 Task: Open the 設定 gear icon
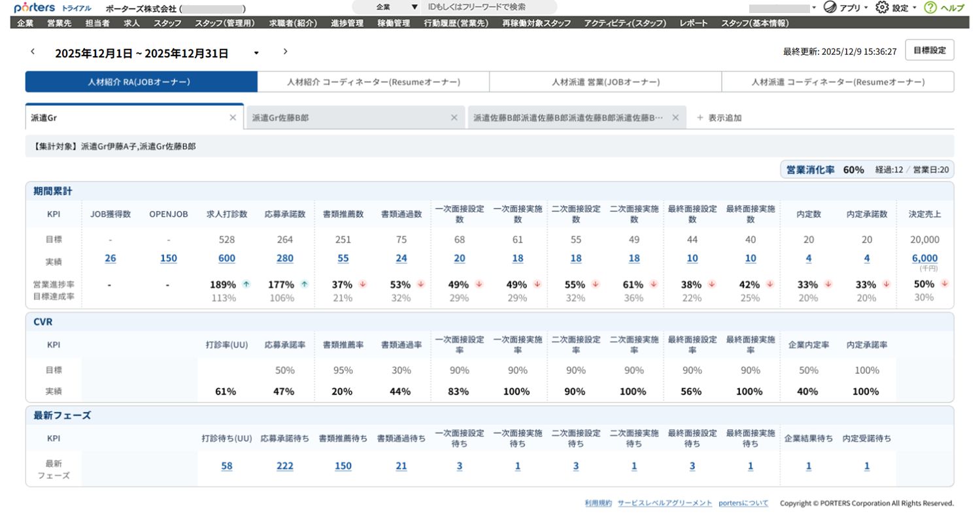point(882,7)
